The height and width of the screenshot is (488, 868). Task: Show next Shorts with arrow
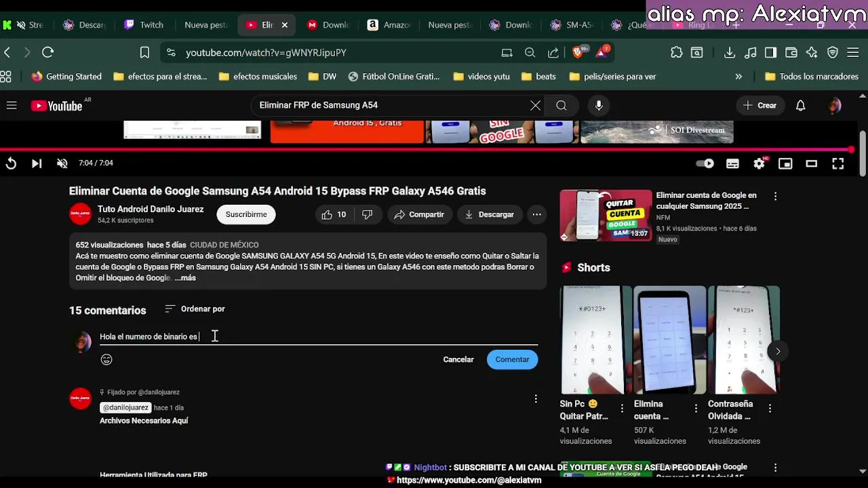tap(778, 351)
